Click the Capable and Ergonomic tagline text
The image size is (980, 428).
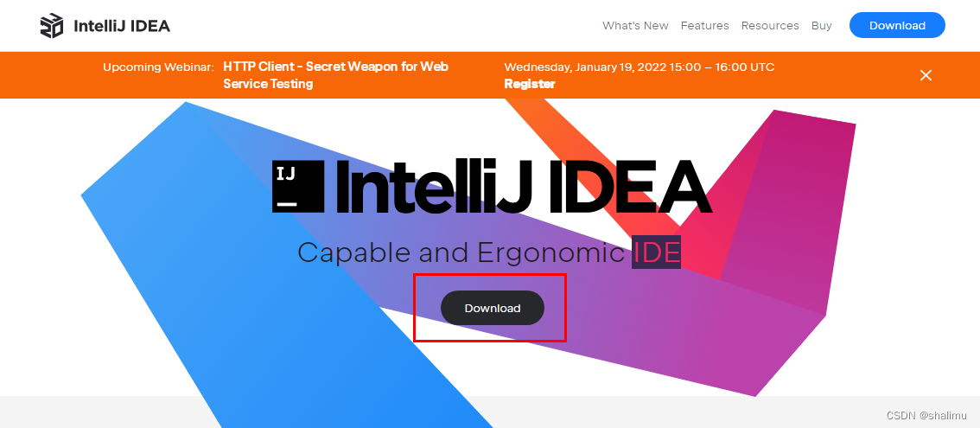click(461, 252)
